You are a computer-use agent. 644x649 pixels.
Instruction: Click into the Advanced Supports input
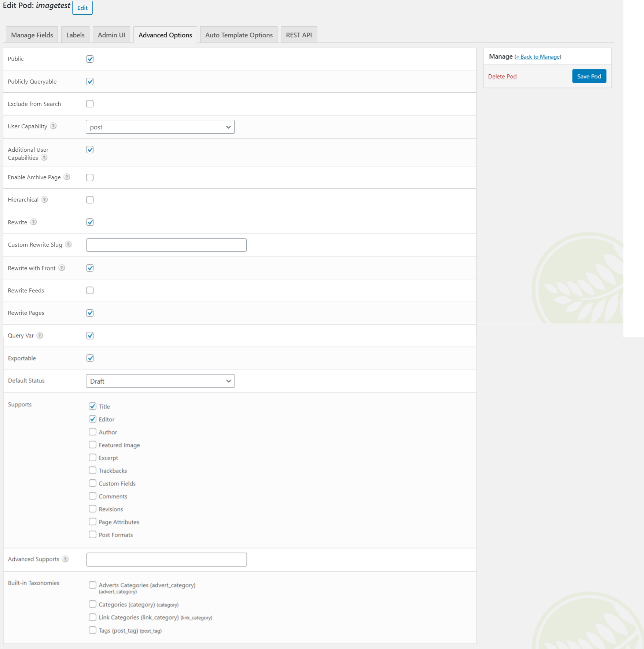166,560
